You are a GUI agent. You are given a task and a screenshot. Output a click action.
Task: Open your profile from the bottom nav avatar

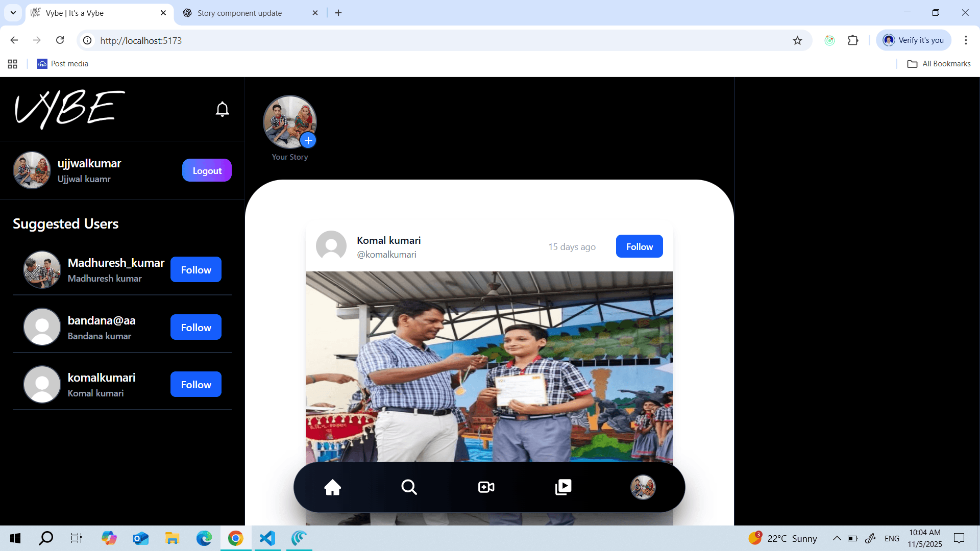(643, 487)
